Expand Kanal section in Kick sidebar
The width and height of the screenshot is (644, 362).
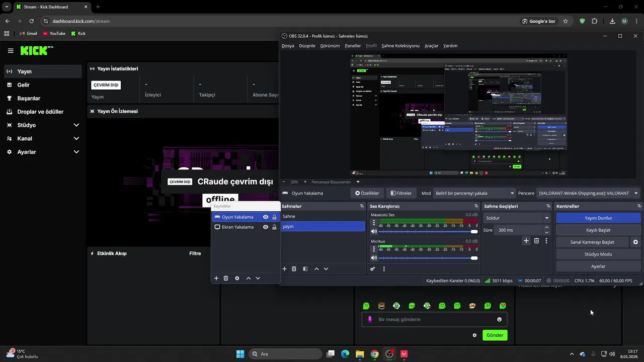[x=76, y=138]
